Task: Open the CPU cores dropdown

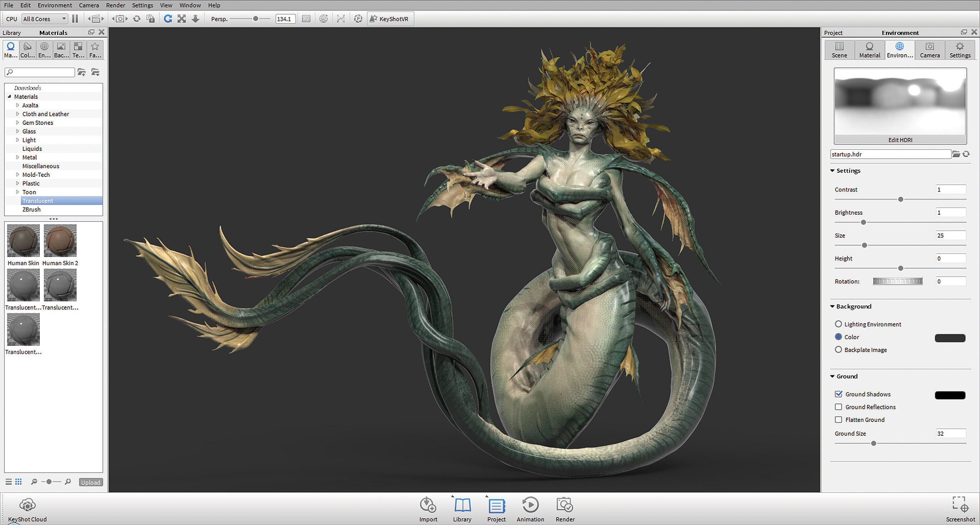Action: [45, 19]
